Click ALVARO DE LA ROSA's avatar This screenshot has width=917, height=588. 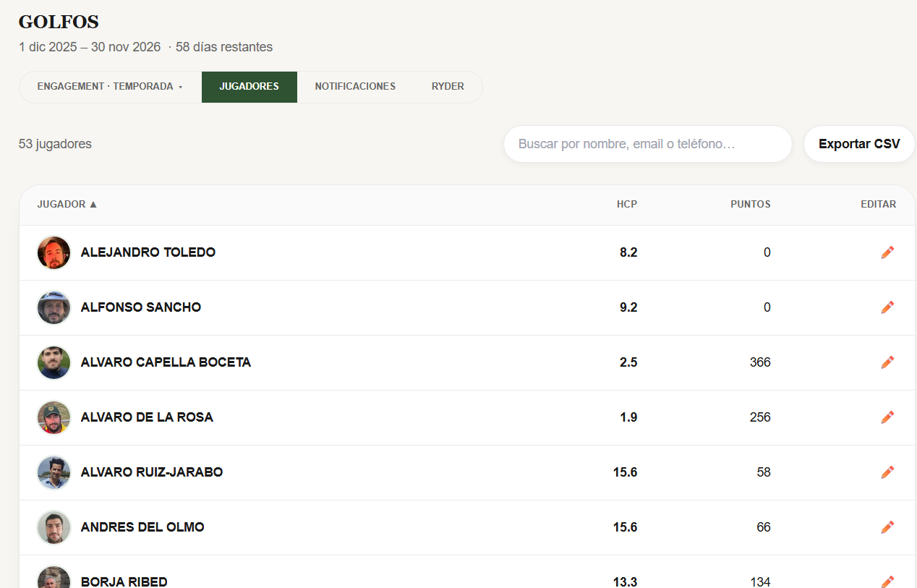[54, 417]
